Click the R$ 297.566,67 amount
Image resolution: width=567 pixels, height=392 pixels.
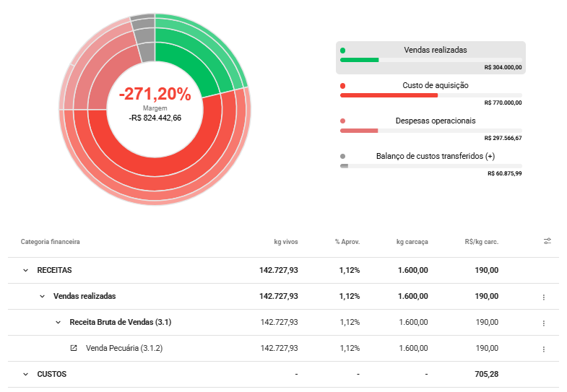coord(503,138)
